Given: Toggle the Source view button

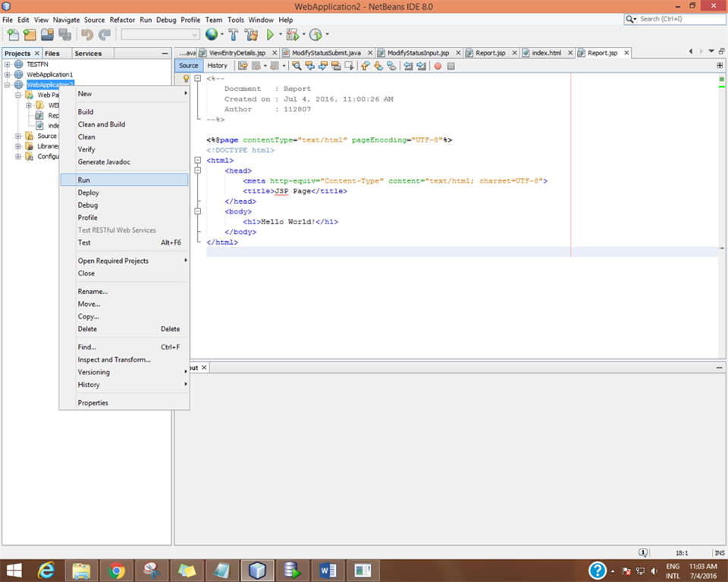Looking at the screenshot, I should tap(189, 66).
